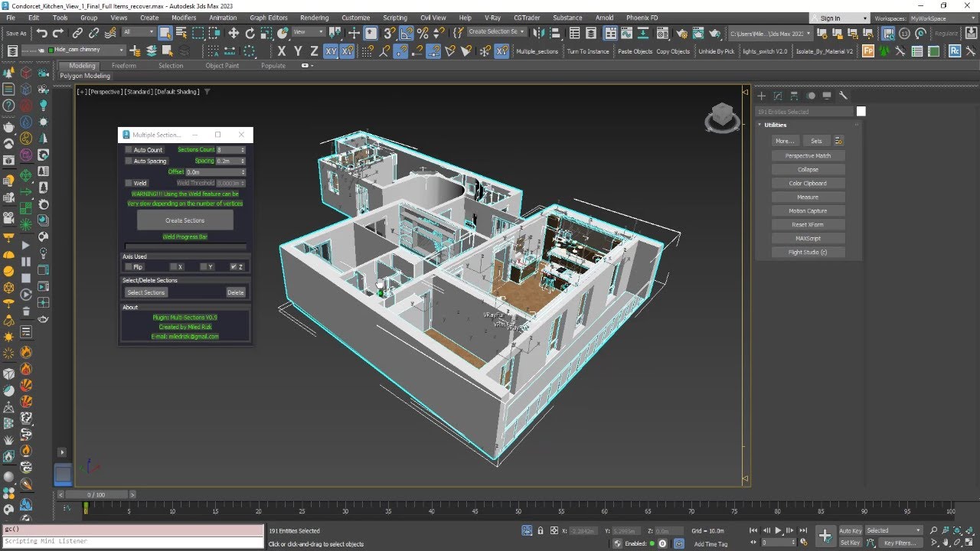Activate the Select Object tool
The width and height of the screenshot is (980, 551).
coord(165,33)
